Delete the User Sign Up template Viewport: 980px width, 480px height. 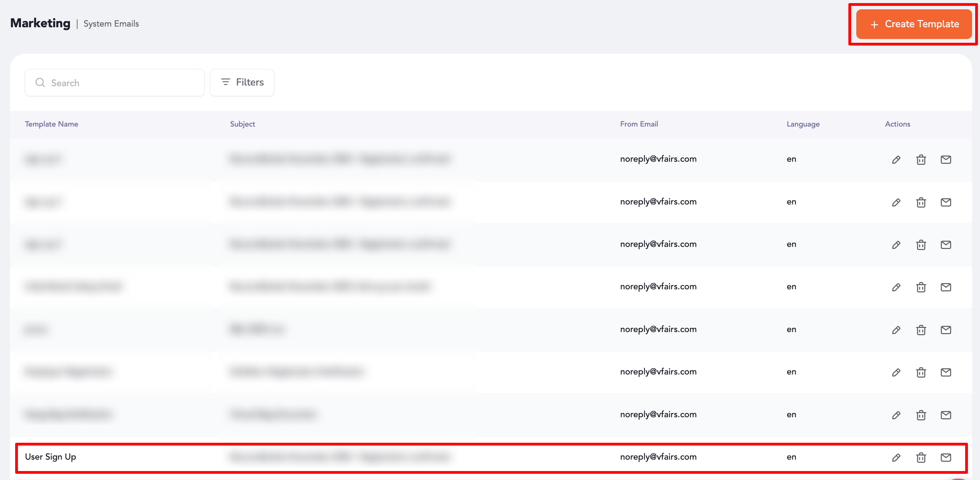[x=921, y=457]
